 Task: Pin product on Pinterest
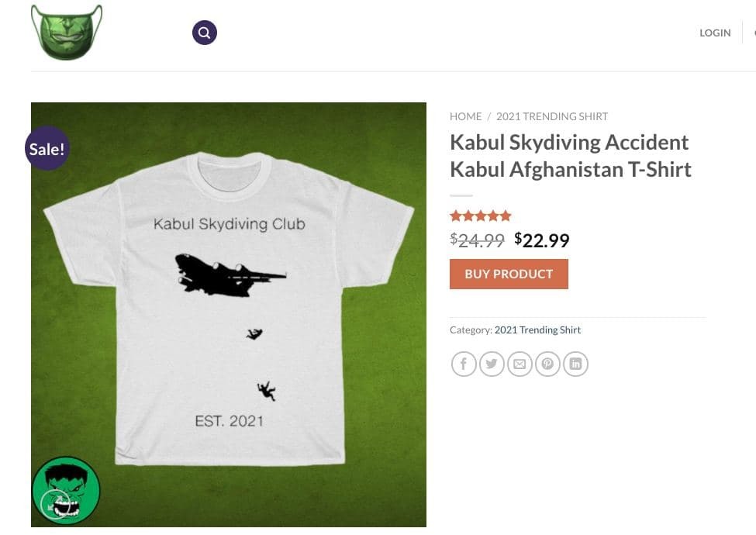pyautogui.click(x=547, y=364)
